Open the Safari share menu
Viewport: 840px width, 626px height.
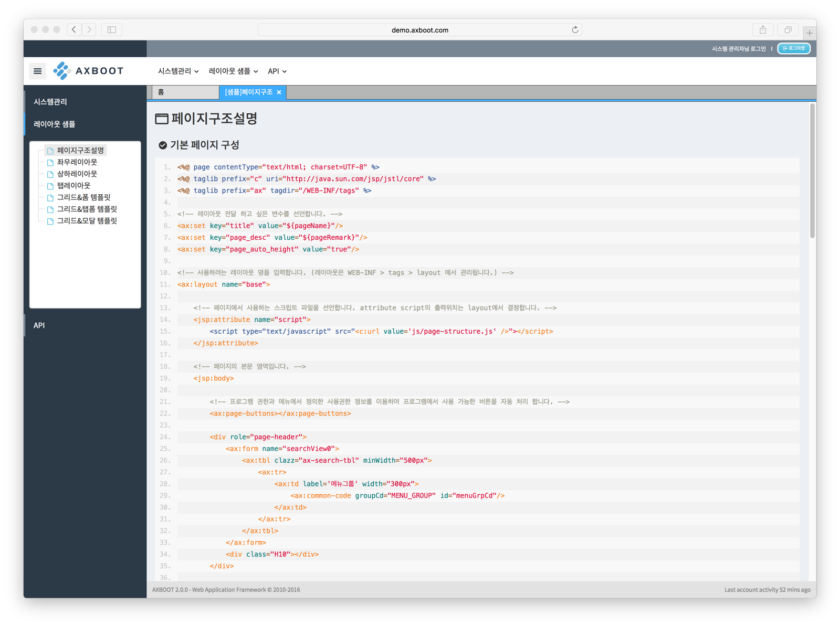[763, 30]
